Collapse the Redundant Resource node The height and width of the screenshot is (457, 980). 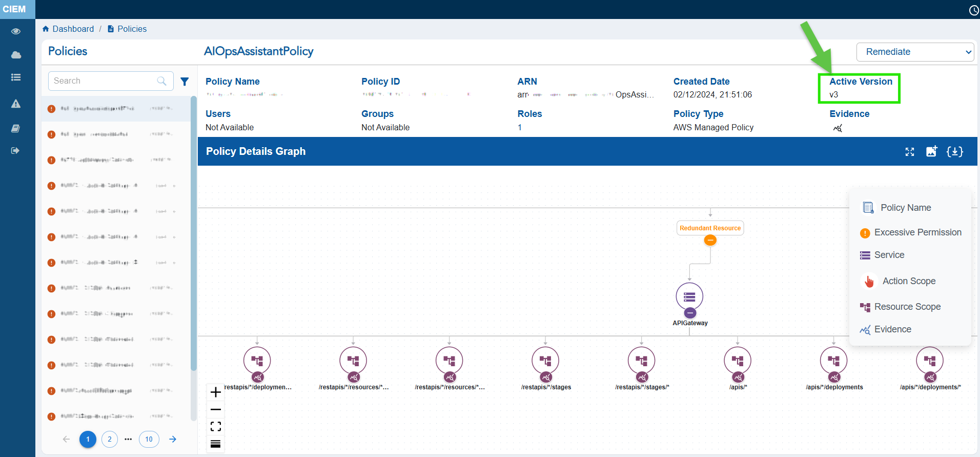[x=710, y=240]
